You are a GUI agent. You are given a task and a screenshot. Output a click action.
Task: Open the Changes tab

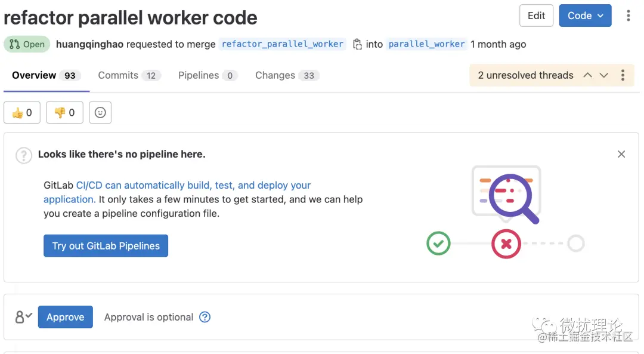click(x=287, y=75)
